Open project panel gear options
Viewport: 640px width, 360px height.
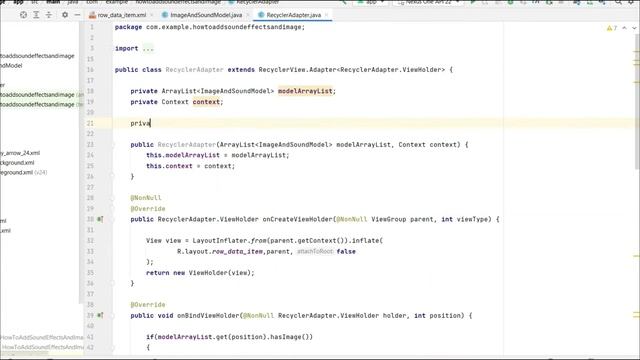pyautogui.click(x=65, y=15)
